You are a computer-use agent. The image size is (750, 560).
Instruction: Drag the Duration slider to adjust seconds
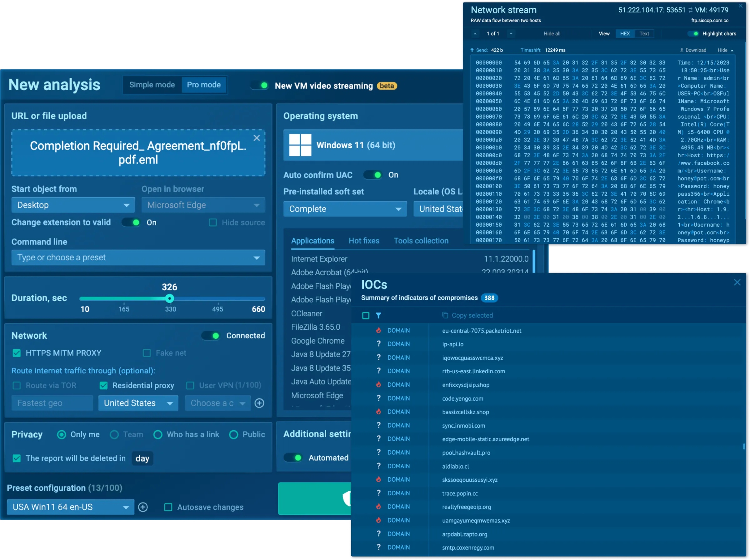point(169,298)
